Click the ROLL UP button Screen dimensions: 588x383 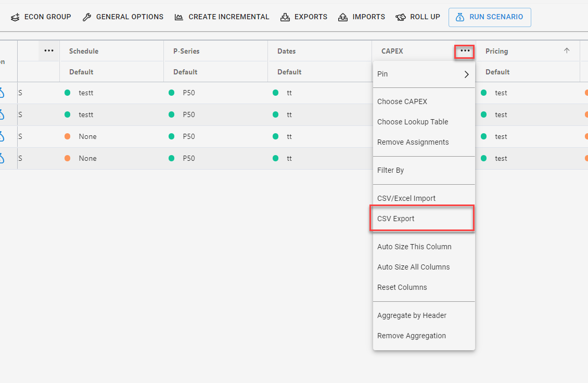(418, 17)
